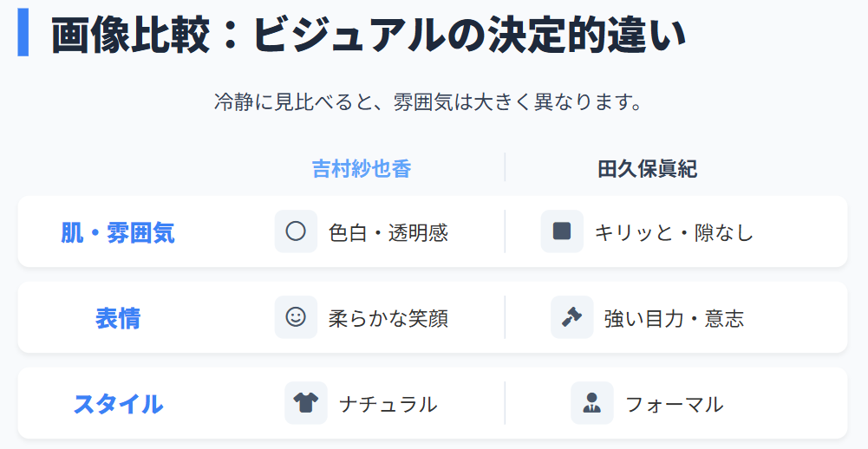868x449 pixels.
Task: Click the gavel icon beside 強い目力・意志
Action: tap(571, 317)
